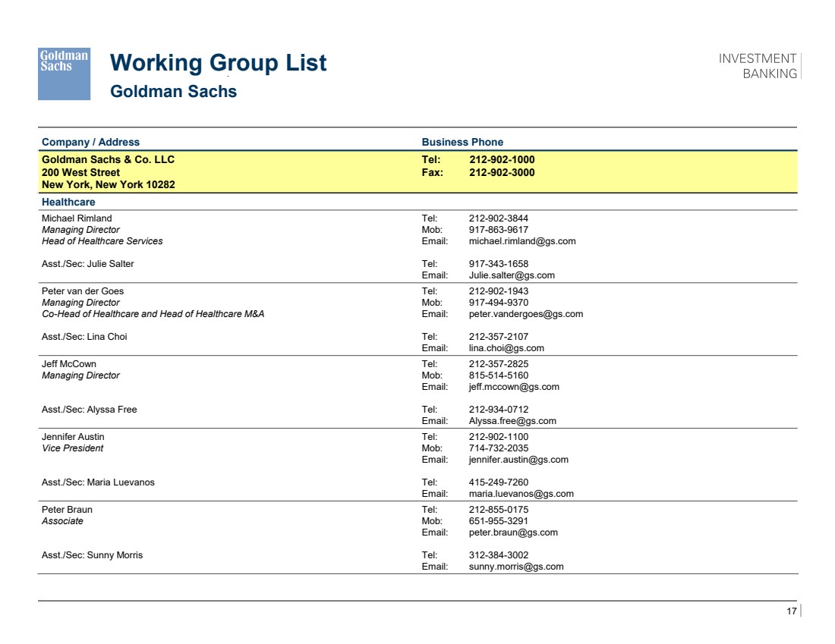
Task: Click 'Asst./Sec: Maria Luevanos'
Action: (98, 482)
